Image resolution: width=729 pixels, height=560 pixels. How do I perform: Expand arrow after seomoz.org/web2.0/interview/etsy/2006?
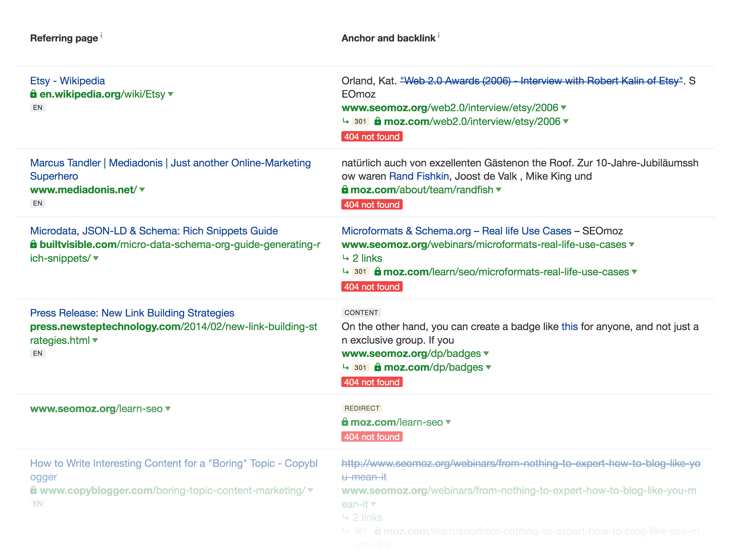tap(563, 108)
